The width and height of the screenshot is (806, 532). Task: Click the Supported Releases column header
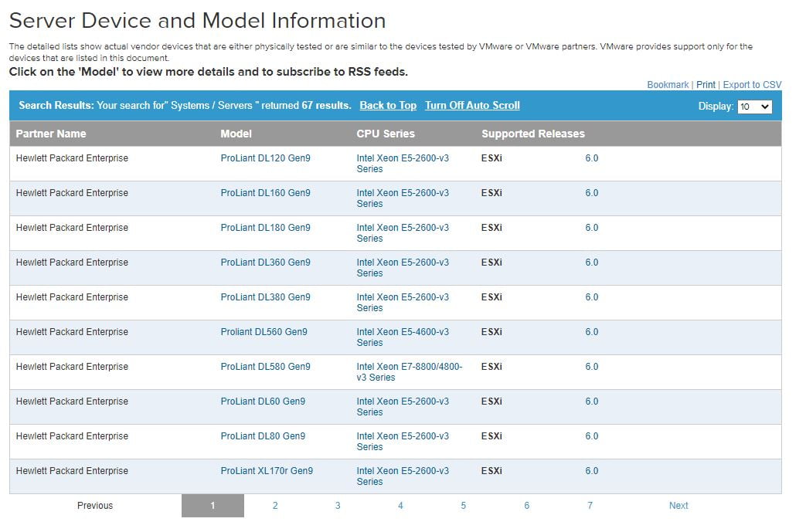pos(533,134)
